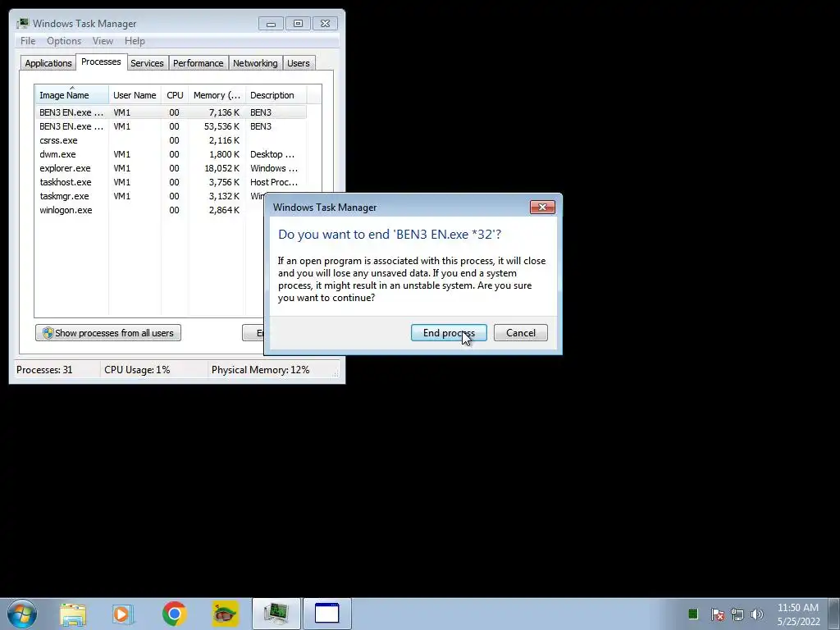
Task: Open the View menu
Action: click(x=103, y=41)
